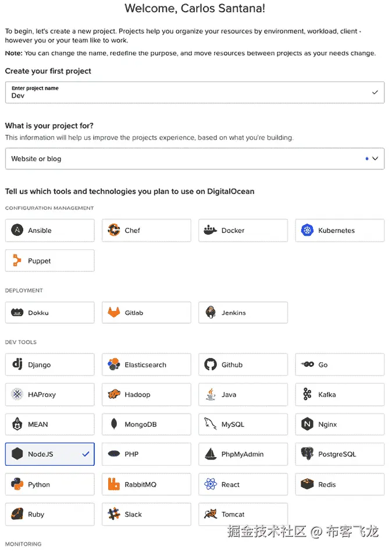The height and width of the screenshot is (552, 392).
Task: Select the Redis option
Action: pos(340,484)
